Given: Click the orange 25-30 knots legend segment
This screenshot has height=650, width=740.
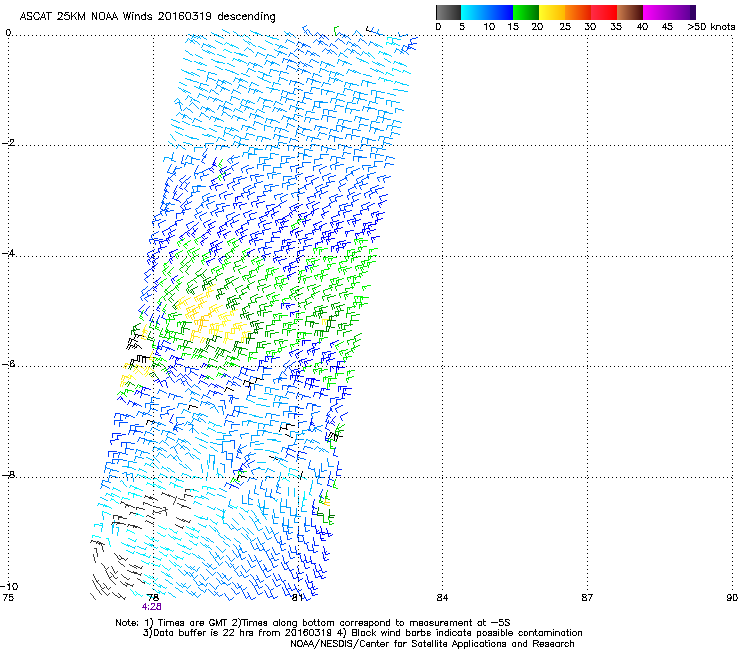Looking at the screenshot, I should 578,12.
